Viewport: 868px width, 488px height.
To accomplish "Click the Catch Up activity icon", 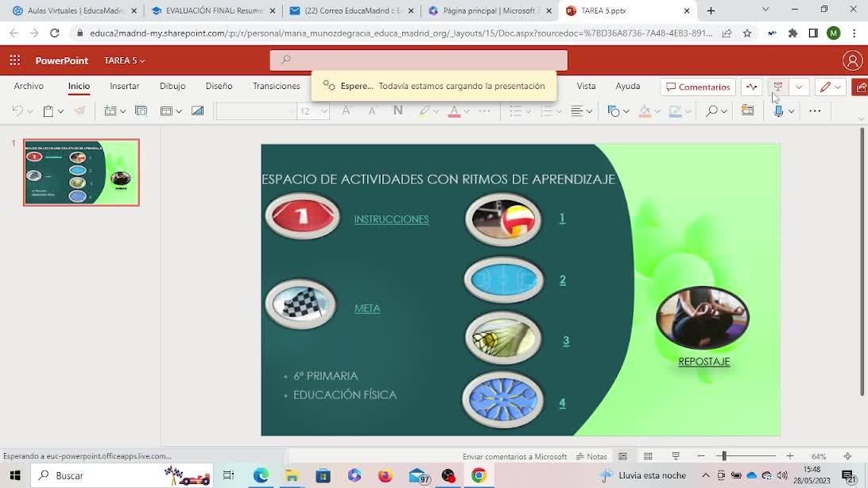I will (x=752, y=87).
